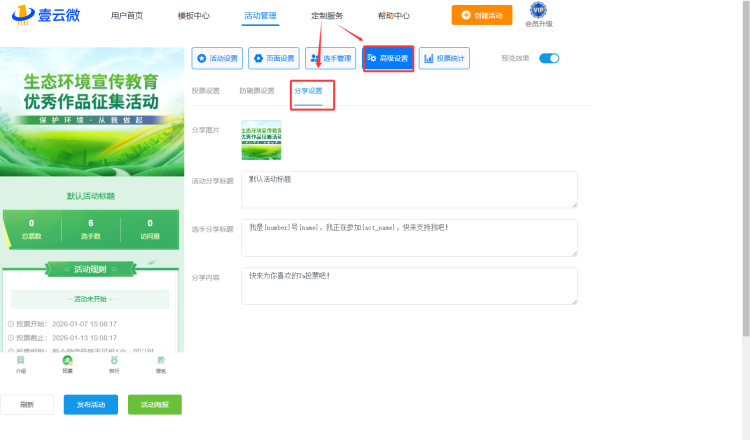Tap the 排行 medal icon in preview

pos(114,365)
